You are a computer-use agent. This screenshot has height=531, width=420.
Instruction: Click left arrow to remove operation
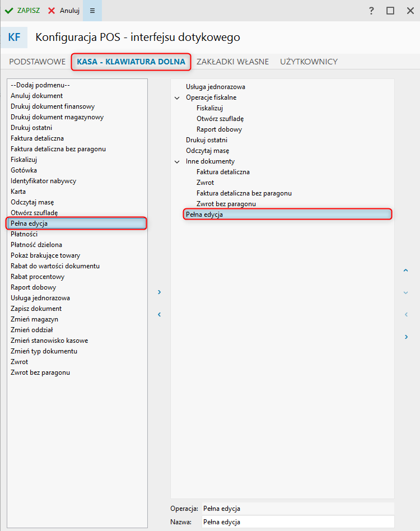tap(159, 314)
